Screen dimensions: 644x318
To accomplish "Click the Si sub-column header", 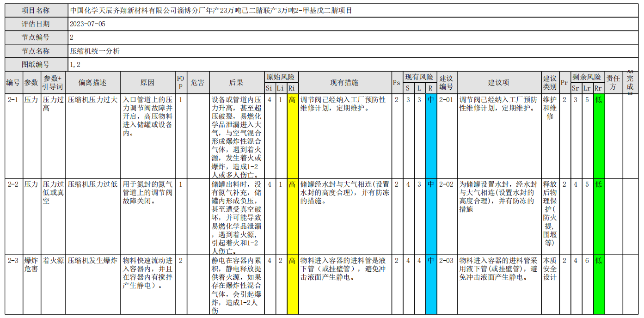I will [x=269, y=88].
